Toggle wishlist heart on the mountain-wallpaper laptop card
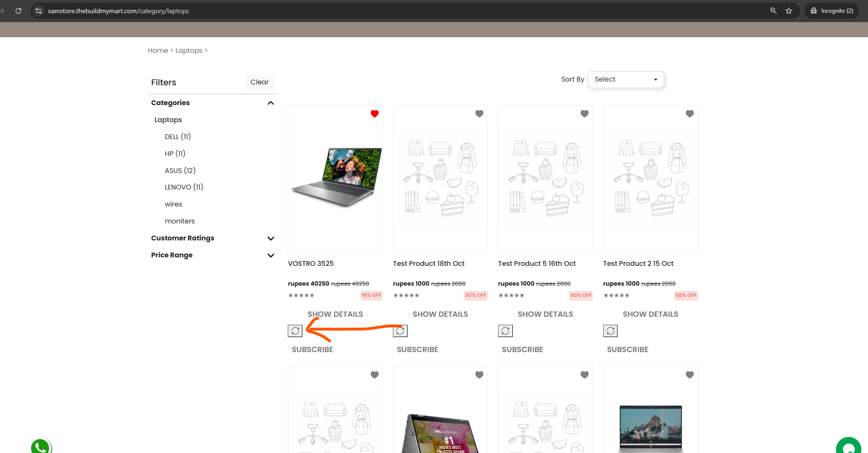 [x=690, y=375]
